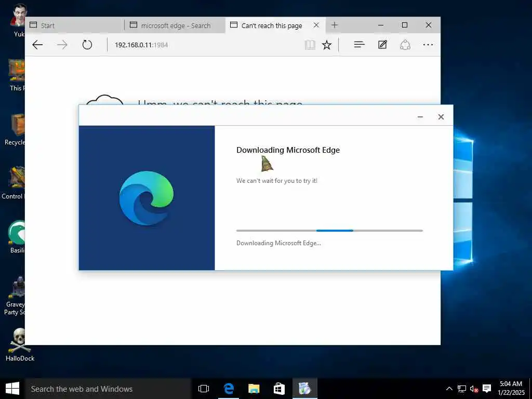This screenshot has height=399, width=532.
Task: Click the new Edge logo in installer
Action: (x=146, y=198)
